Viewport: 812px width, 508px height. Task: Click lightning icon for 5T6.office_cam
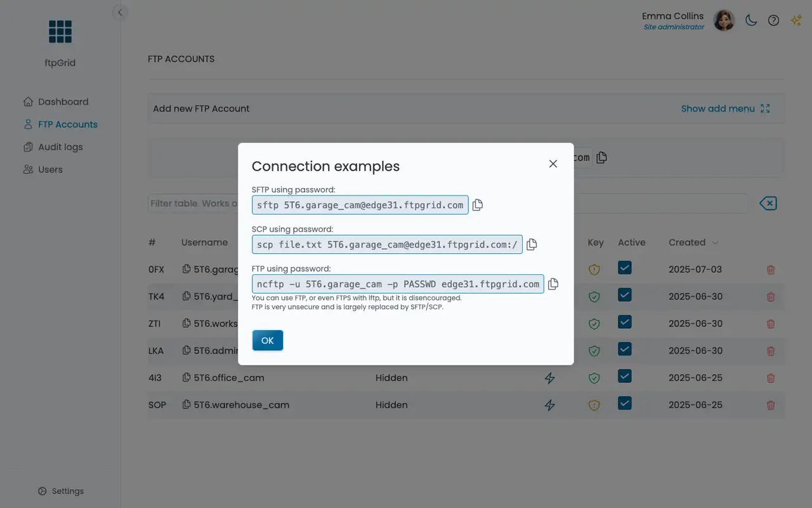550,378
